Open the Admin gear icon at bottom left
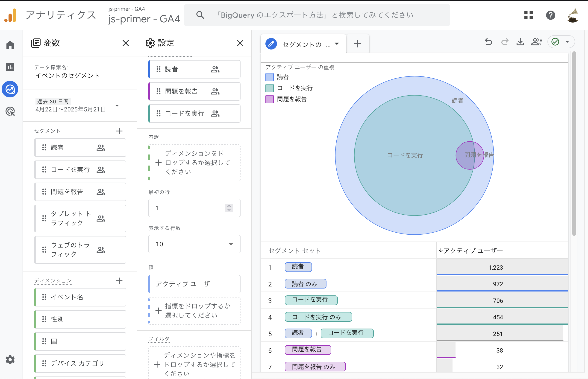Image resolution: width=588 pixels, height=379 pixels. coord(10,360)
